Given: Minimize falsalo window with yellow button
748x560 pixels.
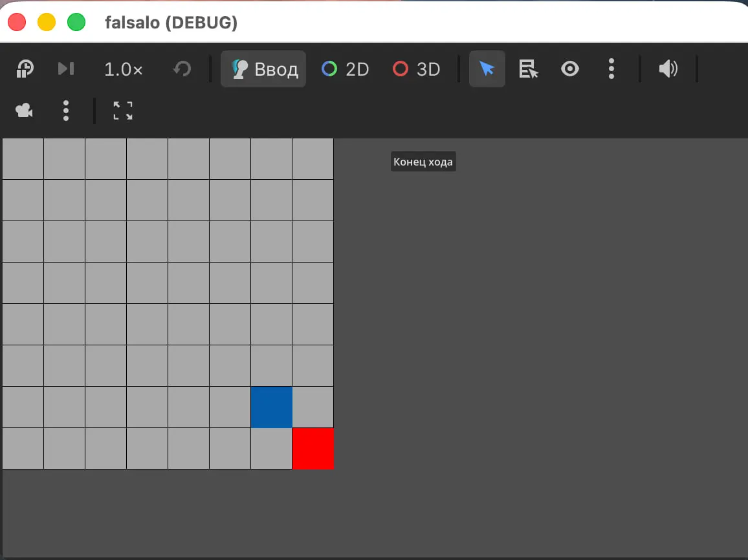Looking at the screenshot, I should click(47, 22).
